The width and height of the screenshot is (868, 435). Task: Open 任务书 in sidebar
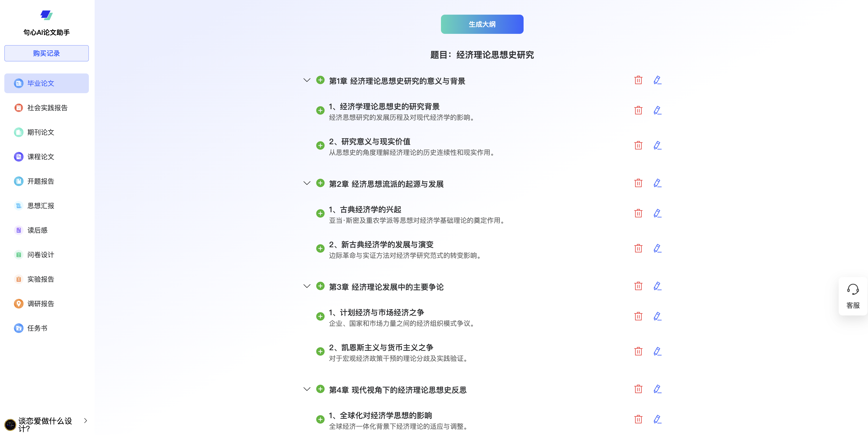(x=47, y=328)
